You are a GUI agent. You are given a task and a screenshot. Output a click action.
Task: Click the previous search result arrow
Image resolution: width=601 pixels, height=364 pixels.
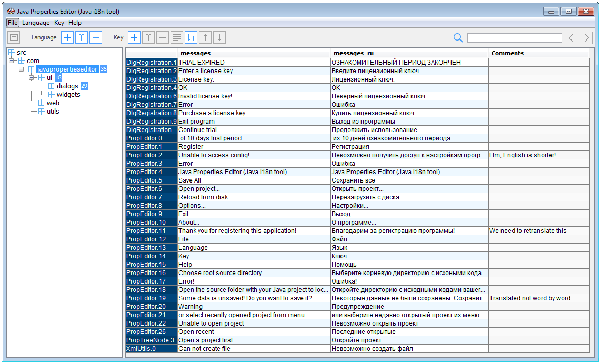(x=571, y=37)
